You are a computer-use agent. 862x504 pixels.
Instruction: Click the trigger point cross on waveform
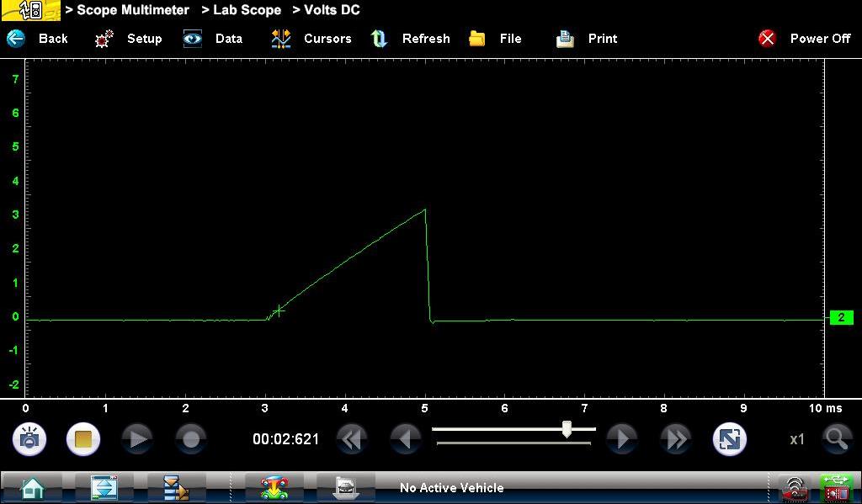279,310
